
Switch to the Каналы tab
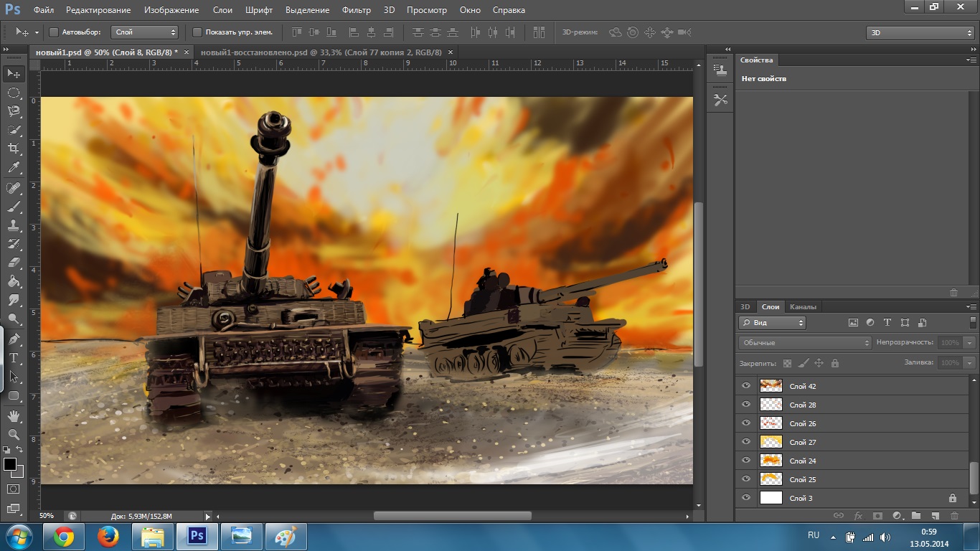point(803,307)
